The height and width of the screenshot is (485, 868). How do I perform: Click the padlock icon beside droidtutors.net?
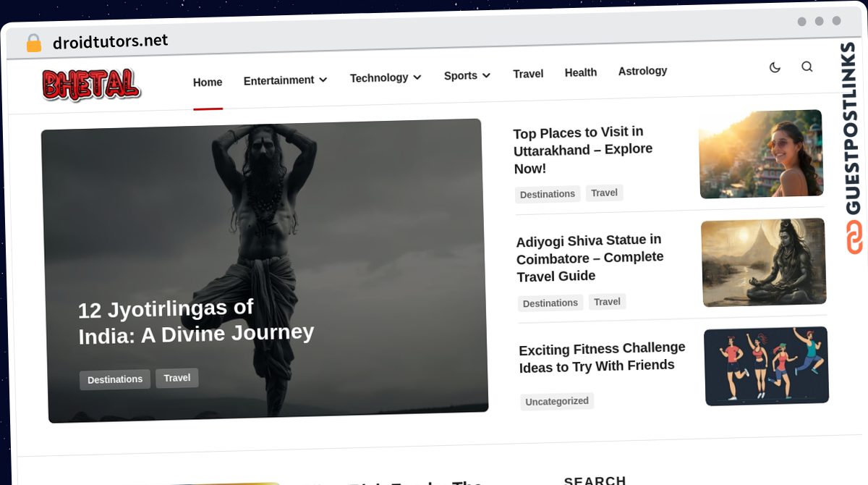33,43
